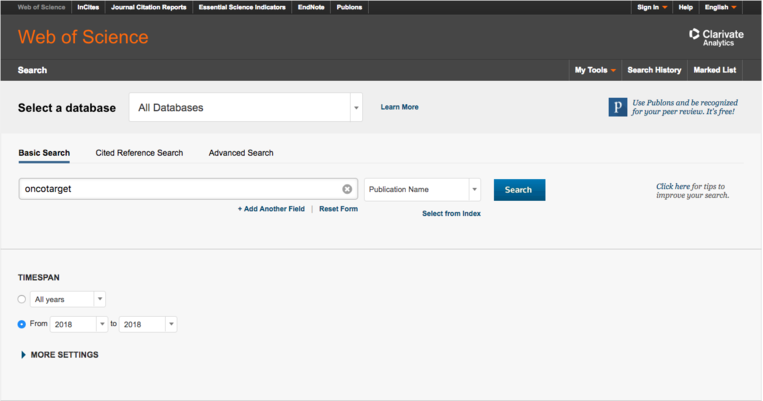Image resolution: width=763 pixels, height=401 pixels.
Task: Click here for search tips link
Action: click(673, 186)
